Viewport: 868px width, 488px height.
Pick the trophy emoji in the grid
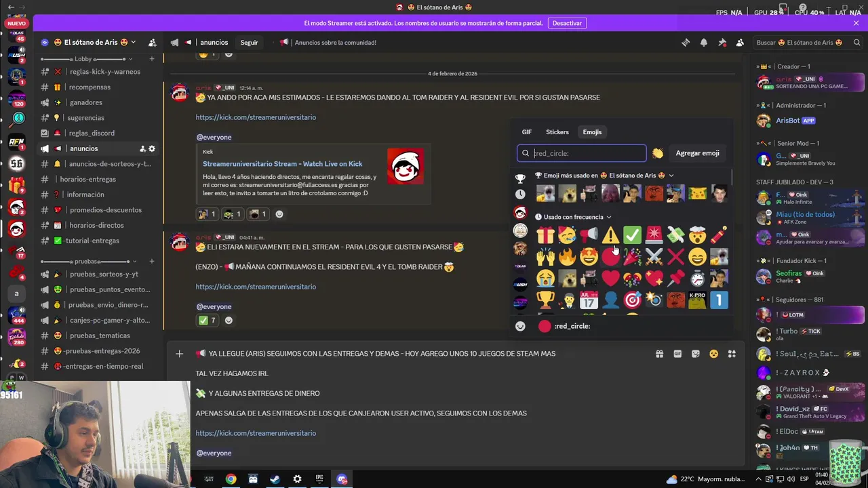point(545,300)
